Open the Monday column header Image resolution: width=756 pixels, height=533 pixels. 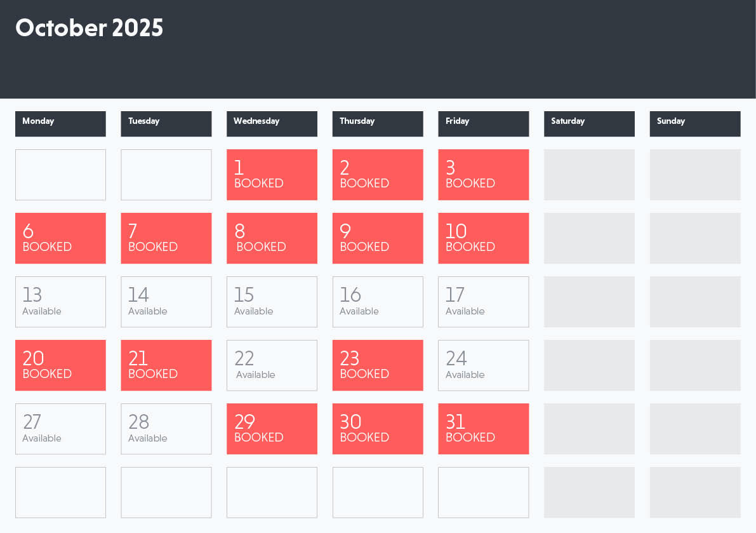click(x=60, y=124)
